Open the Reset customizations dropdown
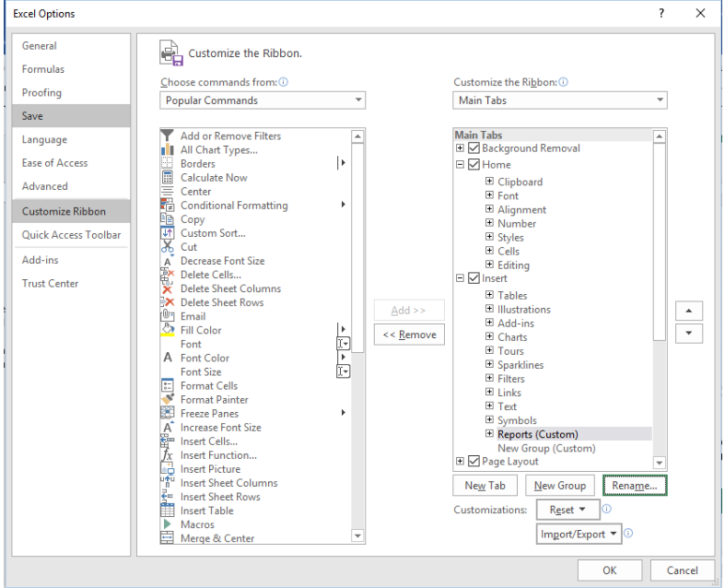 pos(567,510)
